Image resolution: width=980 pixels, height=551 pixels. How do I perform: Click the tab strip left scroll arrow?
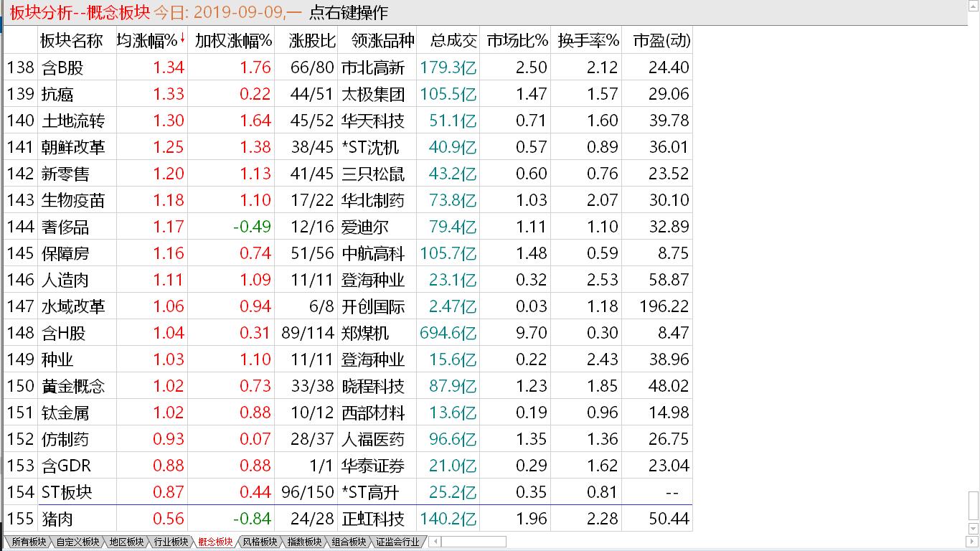[x=435, y=542]
